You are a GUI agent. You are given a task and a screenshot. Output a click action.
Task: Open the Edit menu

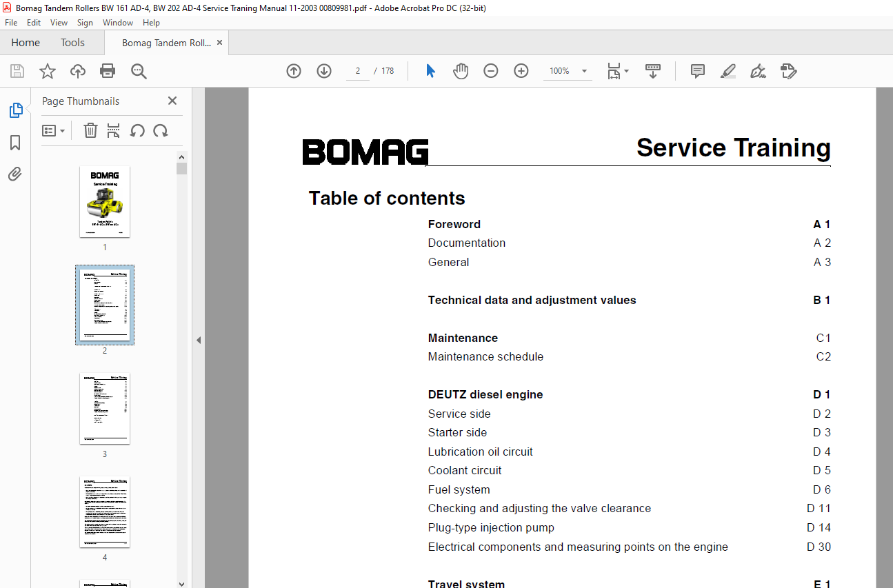[x=33, y=23]
